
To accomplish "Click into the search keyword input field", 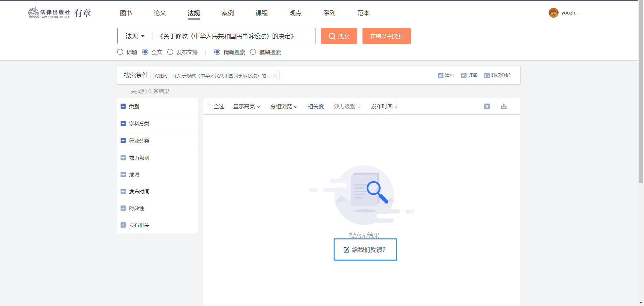I will pos(235,36).
